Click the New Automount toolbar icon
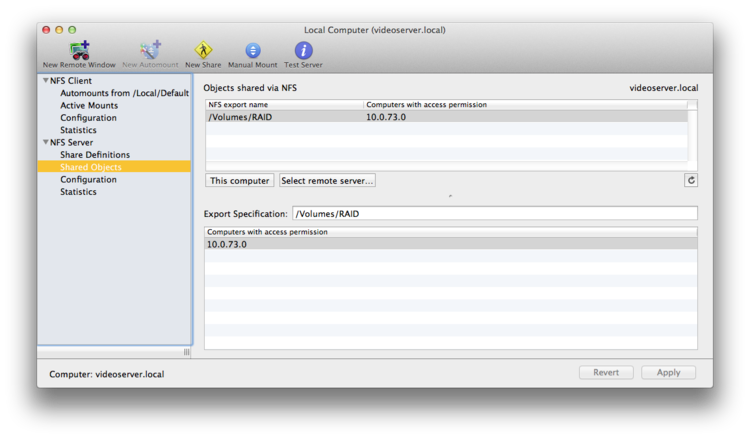 pos(150,51)
